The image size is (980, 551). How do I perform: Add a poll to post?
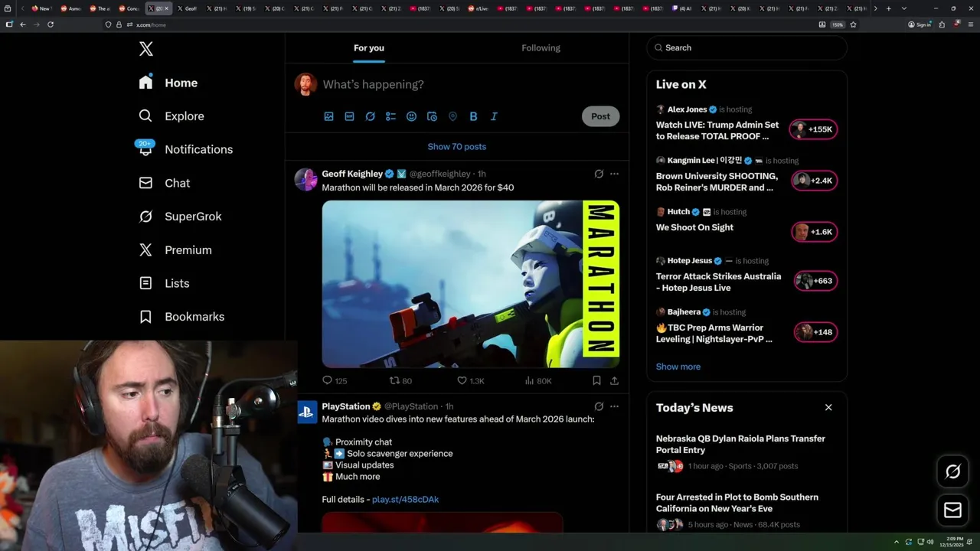coord(390,116)
